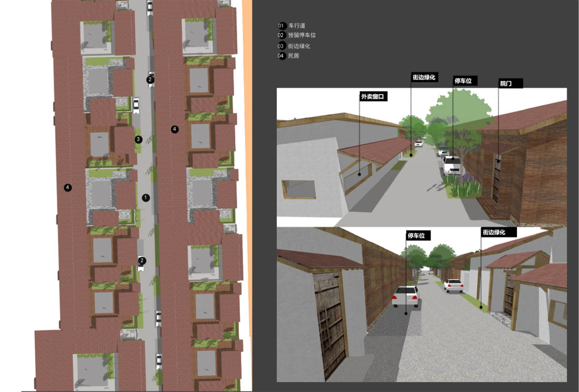Select the upper marker 2 on the plan
Viewport: 579px width, 392px height.
click(x=150, y=79)
